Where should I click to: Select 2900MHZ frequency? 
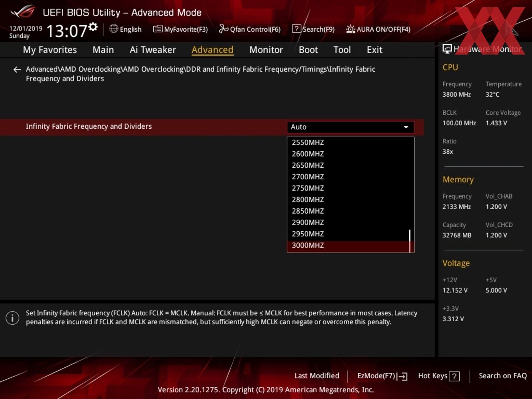point(350,222)
